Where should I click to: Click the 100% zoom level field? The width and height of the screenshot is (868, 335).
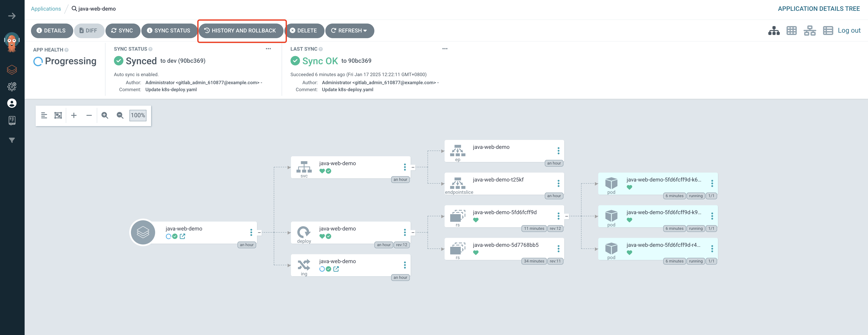click(138, 116)
